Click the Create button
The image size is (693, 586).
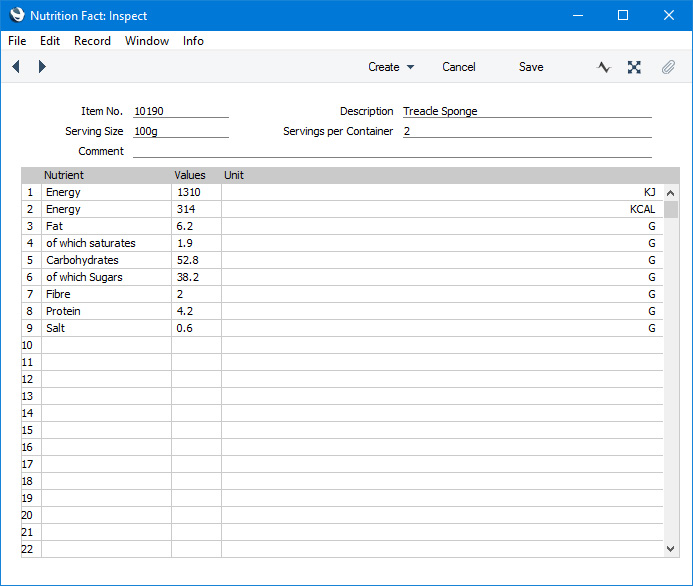coord(384,67)
